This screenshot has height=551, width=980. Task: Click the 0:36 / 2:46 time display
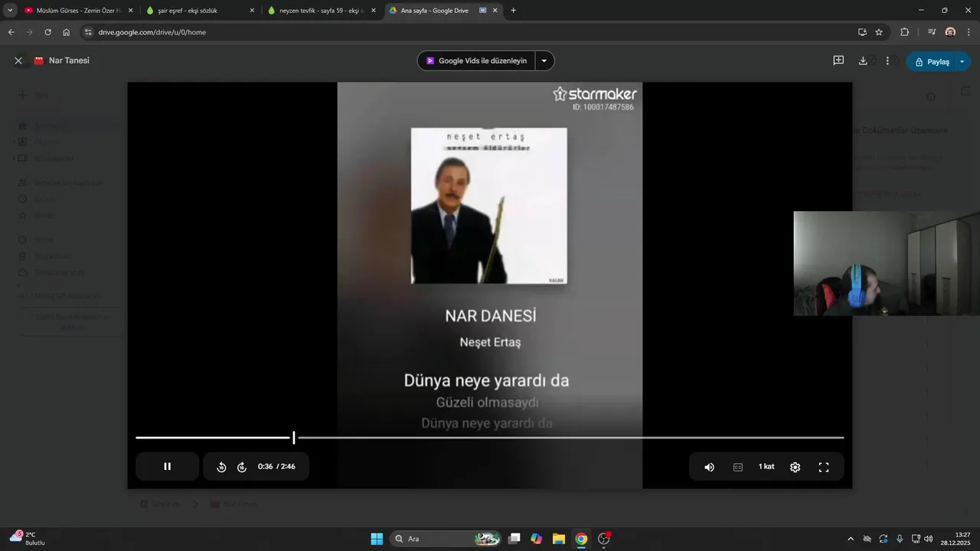tap(276, 467)
